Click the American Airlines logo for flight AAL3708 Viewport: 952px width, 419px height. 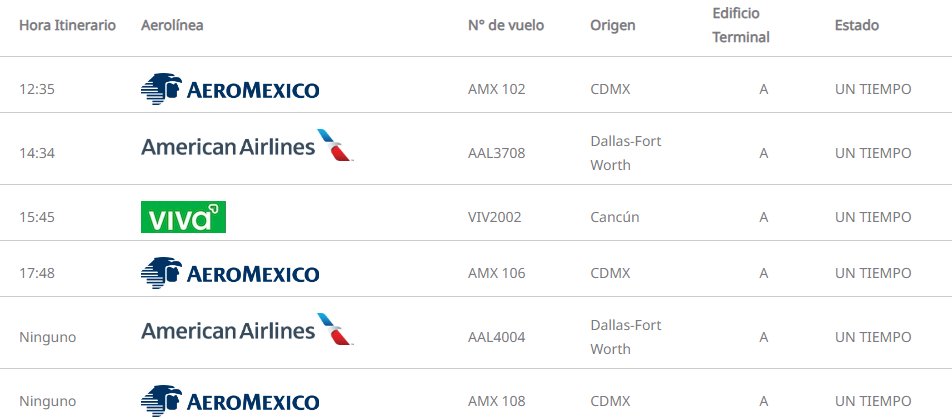pyautogui.click(x=247, y=147)
